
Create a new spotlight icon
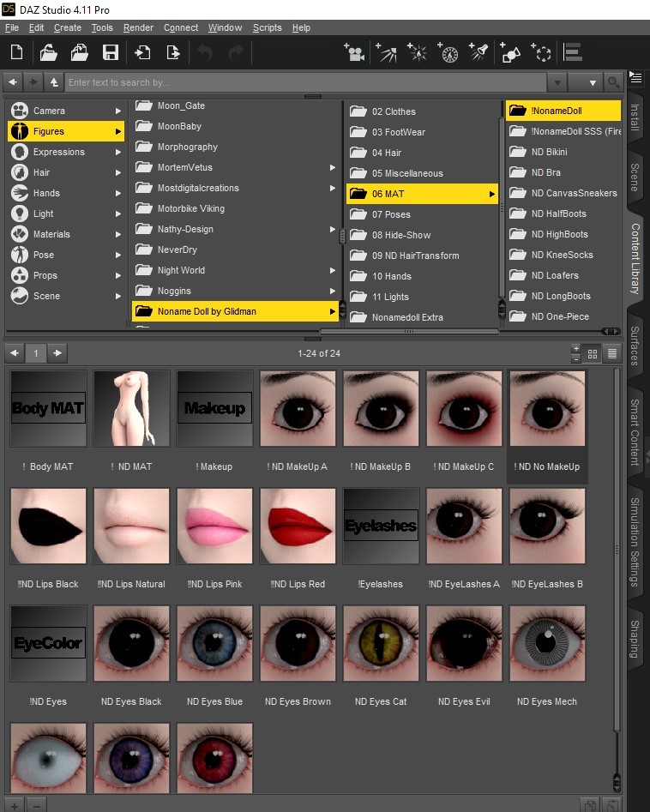(x=479, y=52)
